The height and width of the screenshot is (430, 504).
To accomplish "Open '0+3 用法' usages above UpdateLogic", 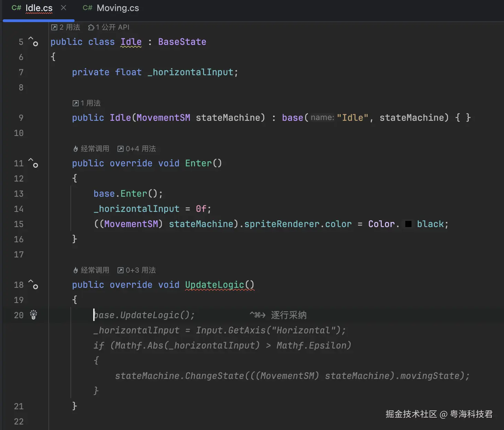I will click(x=137, y=270).
